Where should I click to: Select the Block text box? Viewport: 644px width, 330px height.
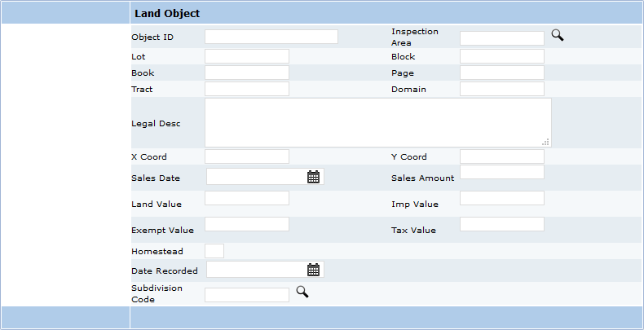point(501,56)
